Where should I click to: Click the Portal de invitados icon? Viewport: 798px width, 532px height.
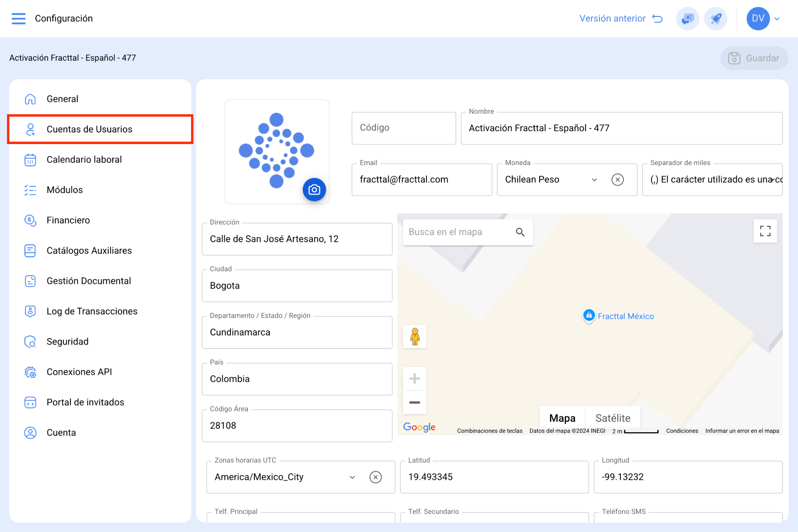click(x=30, y=402)
